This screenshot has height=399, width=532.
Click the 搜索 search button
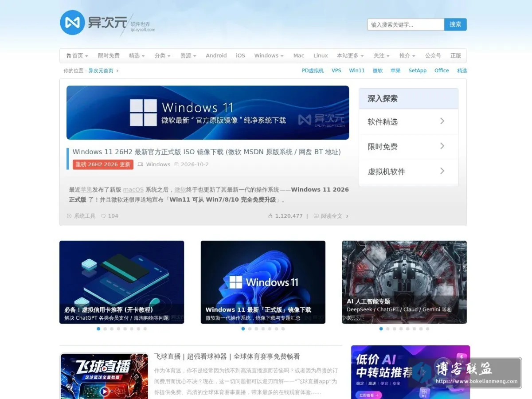pyautogui.click(x=455, y=24)
